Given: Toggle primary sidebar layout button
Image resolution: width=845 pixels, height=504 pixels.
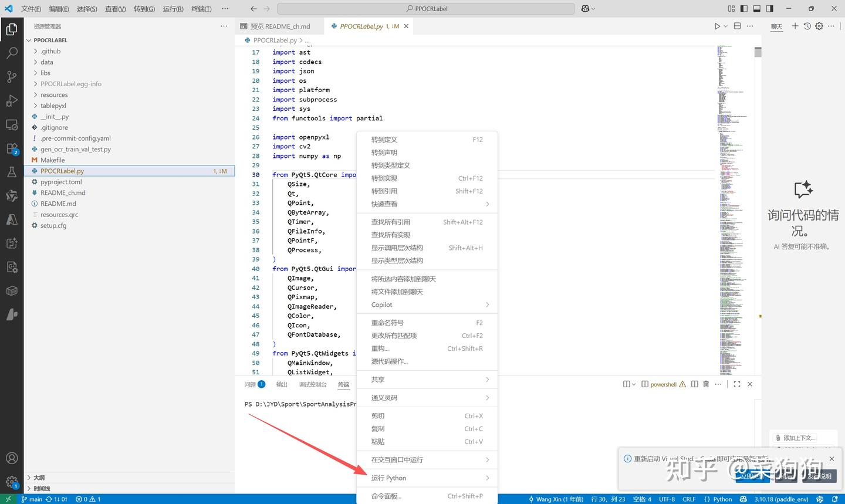Looking at the screenshot, I should [x=744, y=9].
